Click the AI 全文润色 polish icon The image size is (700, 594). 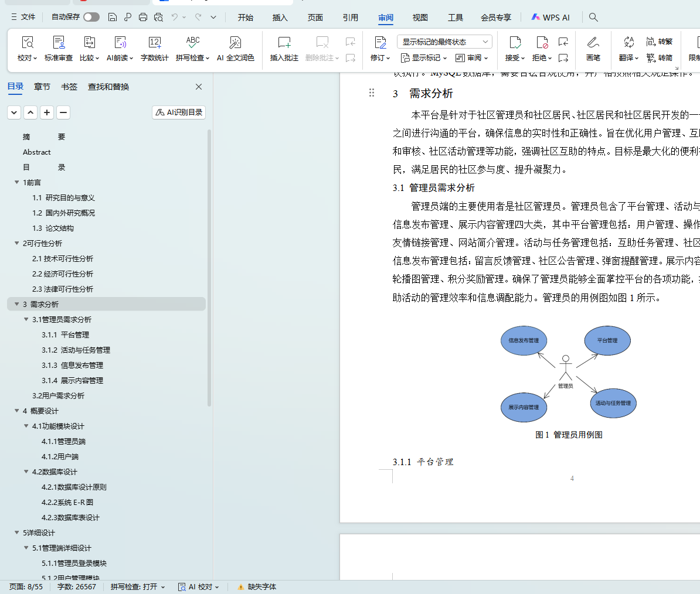pyautogui.click(x=235, y=43)
